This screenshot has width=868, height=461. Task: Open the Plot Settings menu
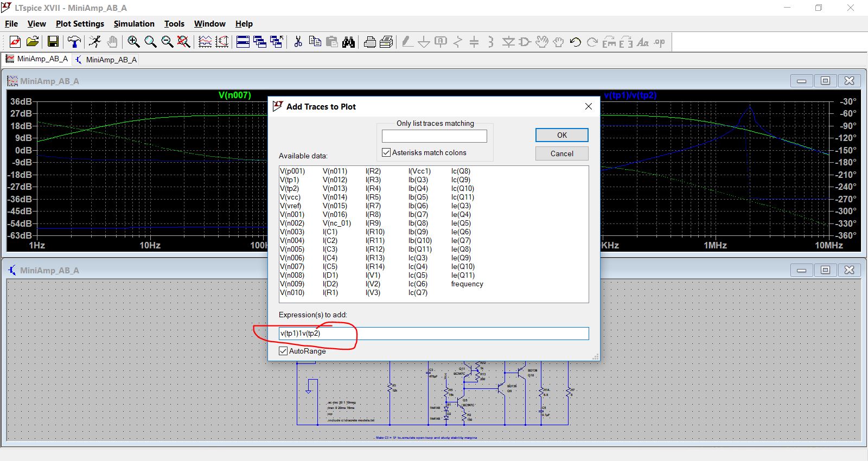click(80, 24)
